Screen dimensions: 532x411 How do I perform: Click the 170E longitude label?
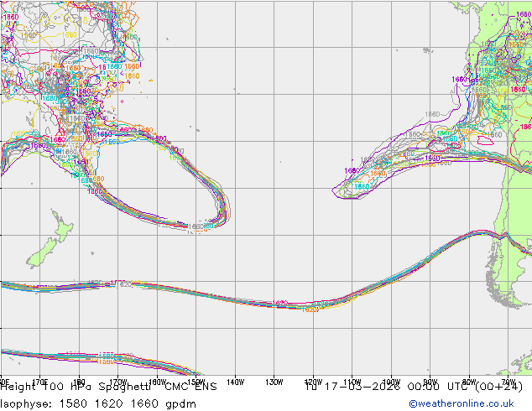coord(40,382)
